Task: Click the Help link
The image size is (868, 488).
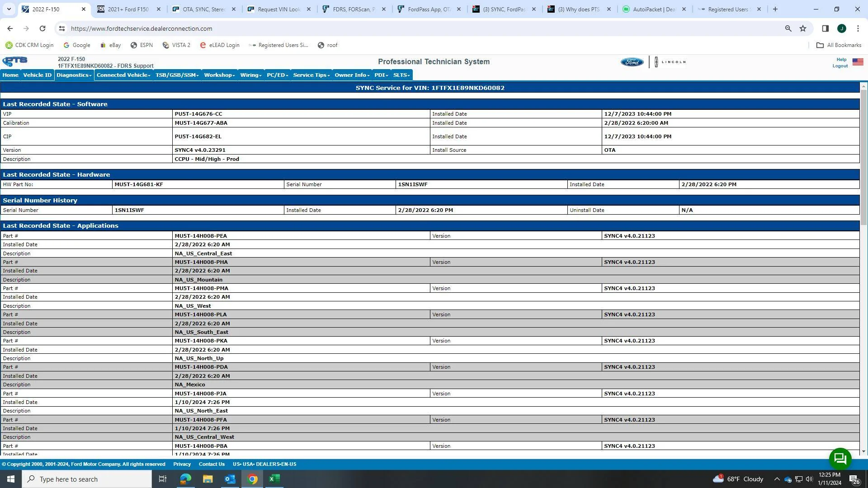Action: [x=841, y=60]
